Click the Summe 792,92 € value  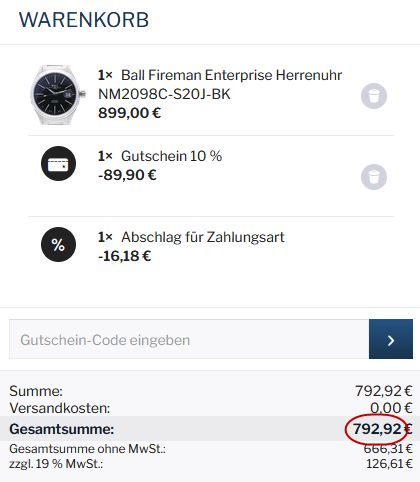point(384,391)
